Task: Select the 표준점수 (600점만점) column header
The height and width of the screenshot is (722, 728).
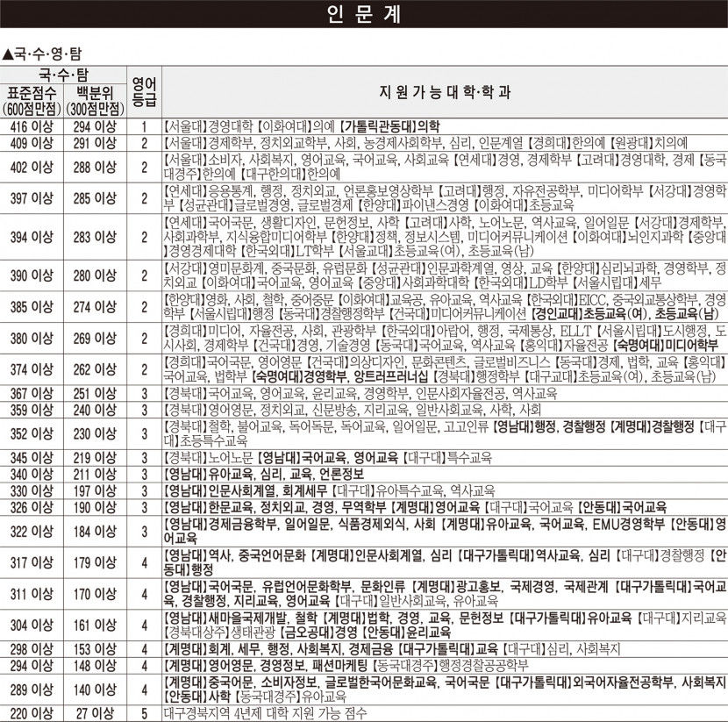Action: tap(32, 100)
